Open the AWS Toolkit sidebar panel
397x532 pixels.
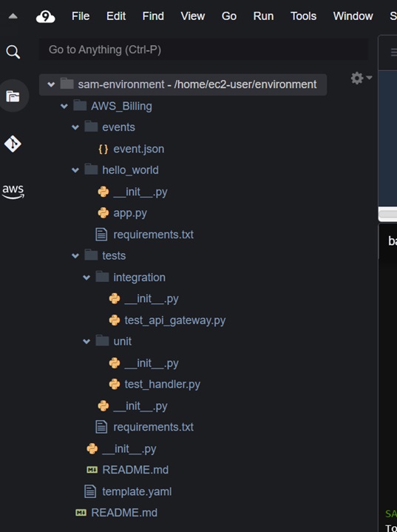(13, 192)
